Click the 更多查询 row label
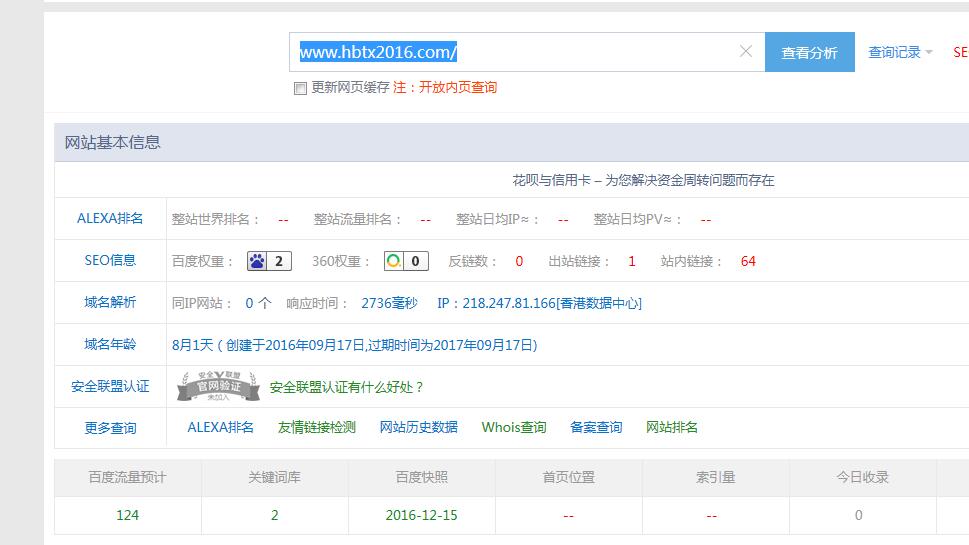Image resolution: width=969 pixels, height=545 pixels. pos(110,428)
